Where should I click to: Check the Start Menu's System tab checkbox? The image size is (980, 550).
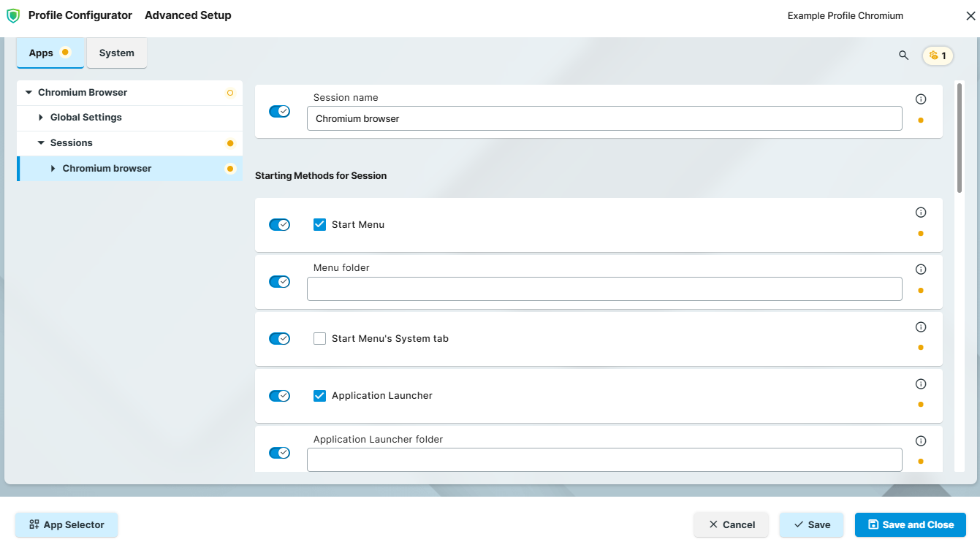point(319,338)
